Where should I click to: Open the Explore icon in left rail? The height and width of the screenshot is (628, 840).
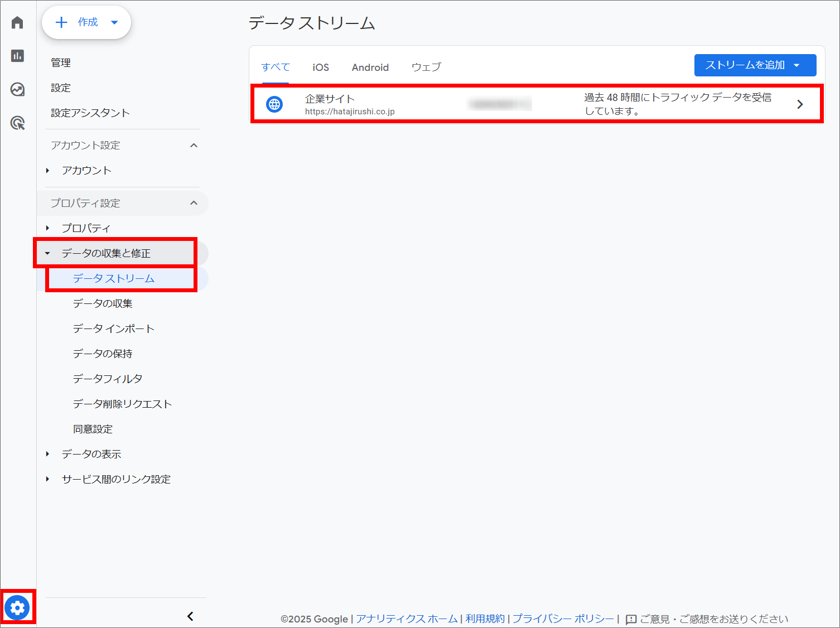[x=17, y=89]
